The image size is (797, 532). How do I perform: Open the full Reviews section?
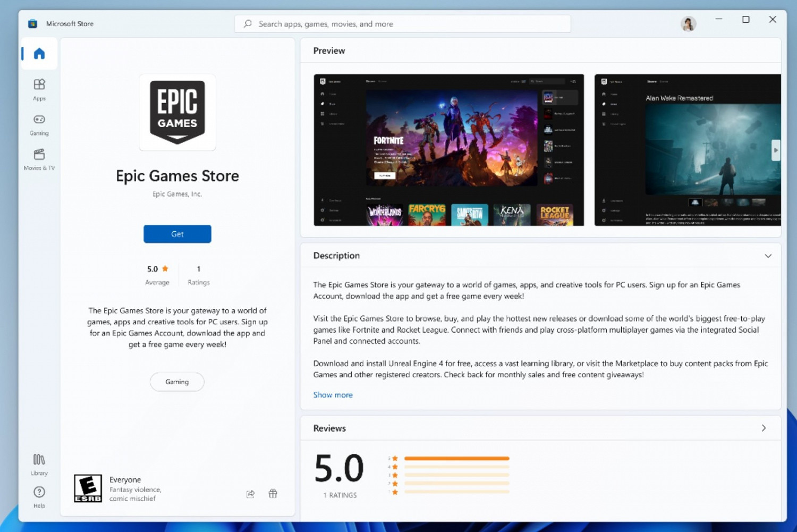coord(764,428)
